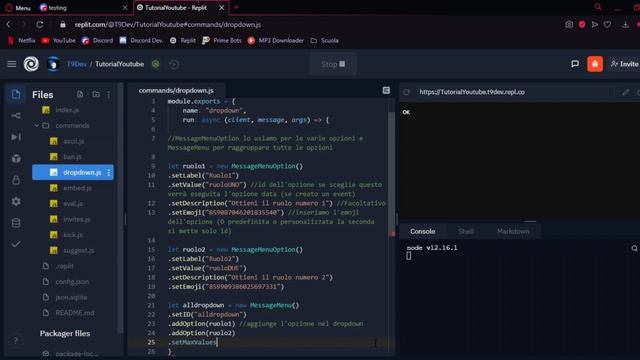This screenshot has height=360, width=640.
Task: Open json.sqlite file
Action: 71,297
